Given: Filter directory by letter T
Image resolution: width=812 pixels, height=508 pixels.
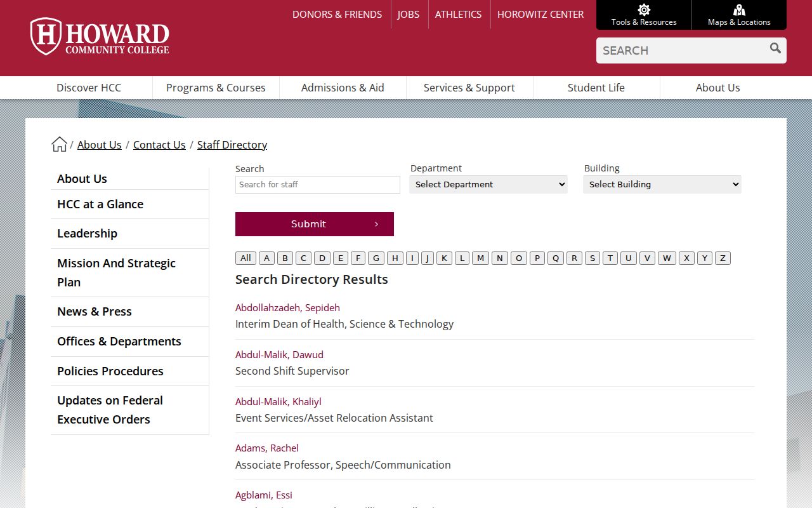Looking at the screenshot, I should point(610,258).
